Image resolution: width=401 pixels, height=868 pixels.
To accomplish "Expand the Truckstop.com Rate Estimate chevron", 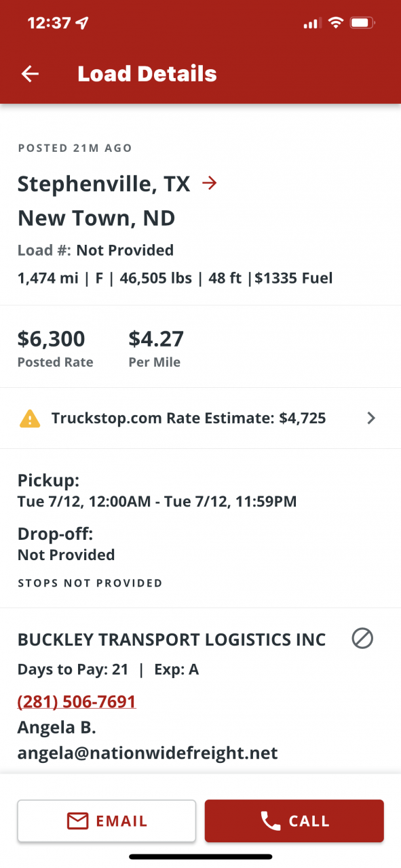I will pyautogui.click(x=370, y=418).
